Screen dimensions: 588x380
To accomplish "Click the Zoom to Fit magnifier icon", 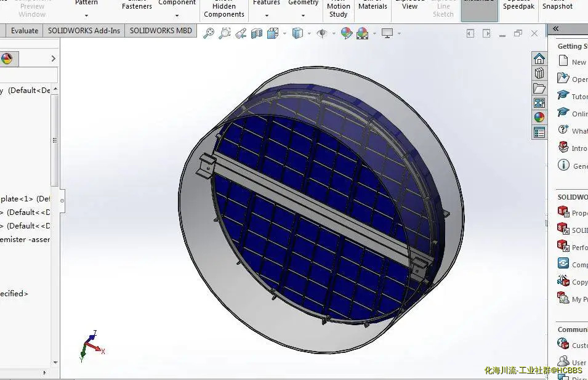I will click(x=209, y=33).
